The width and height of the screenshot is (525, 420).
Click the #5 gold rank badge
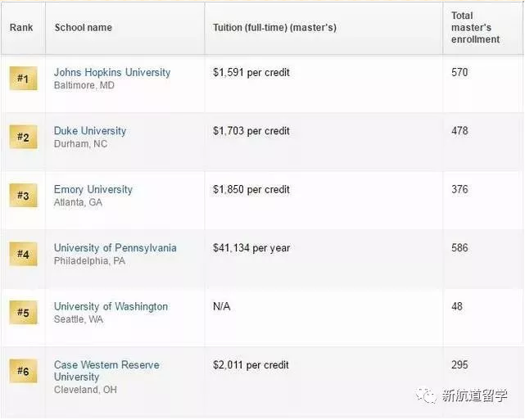[23, 313]
